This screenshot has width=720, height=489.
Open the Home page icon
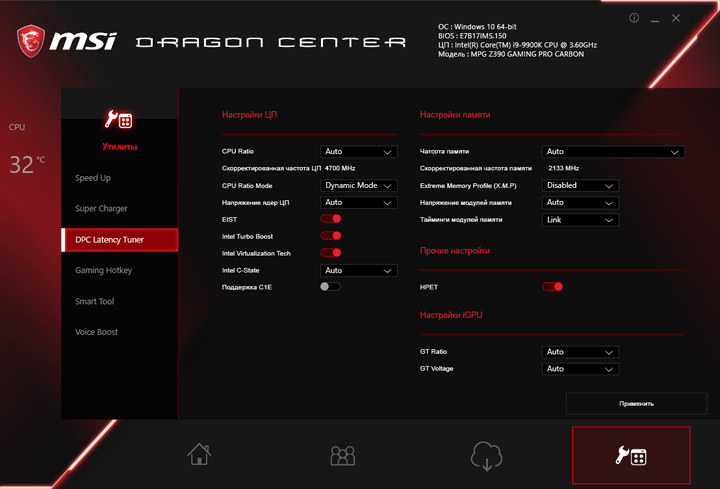[x=199, y=454]
